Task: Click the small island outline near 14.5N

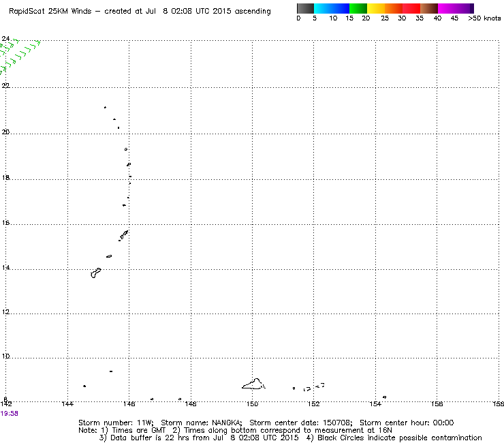Action: [x=109, y=256]
